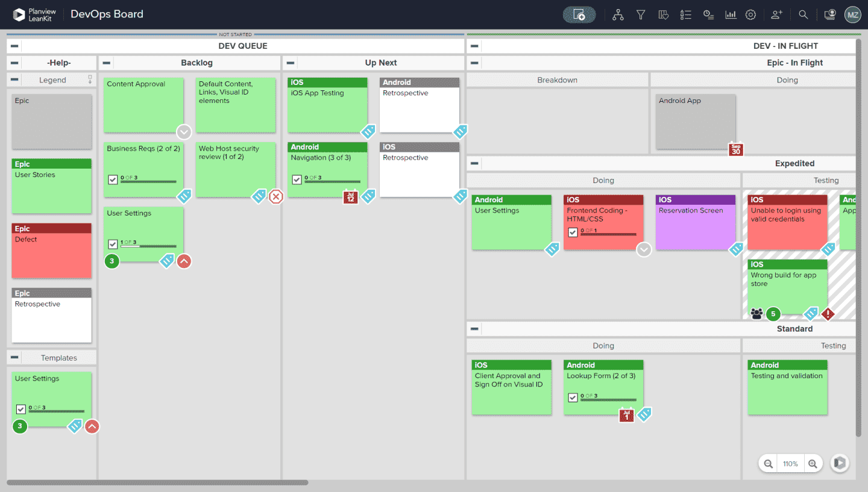Click the zoom out button at bottom right
The width and height of the screenshot is (868, 492).
[767, 463]
